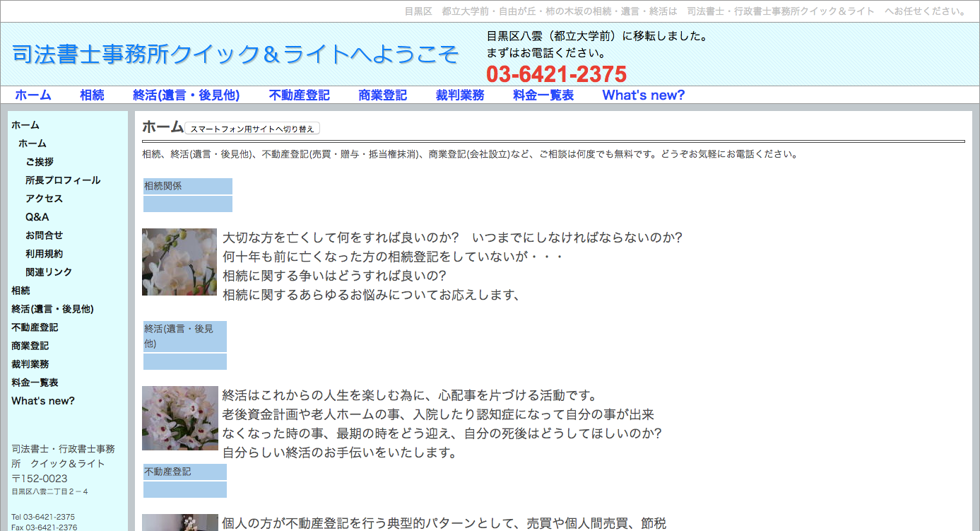Image resolution: width=980 pixels, height=531 pixels.
Task: Open 利用規約 in the sidebar menu
Action: (x=45, y=253)
